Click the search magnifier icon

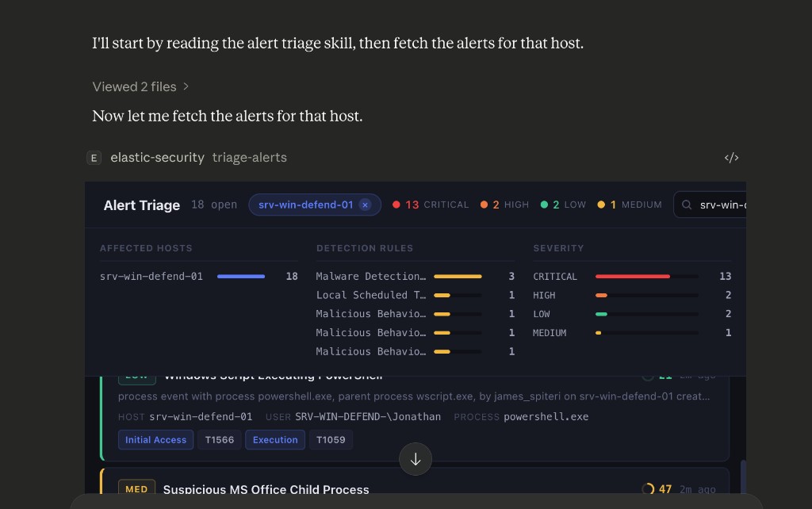(x=687, y=205)
